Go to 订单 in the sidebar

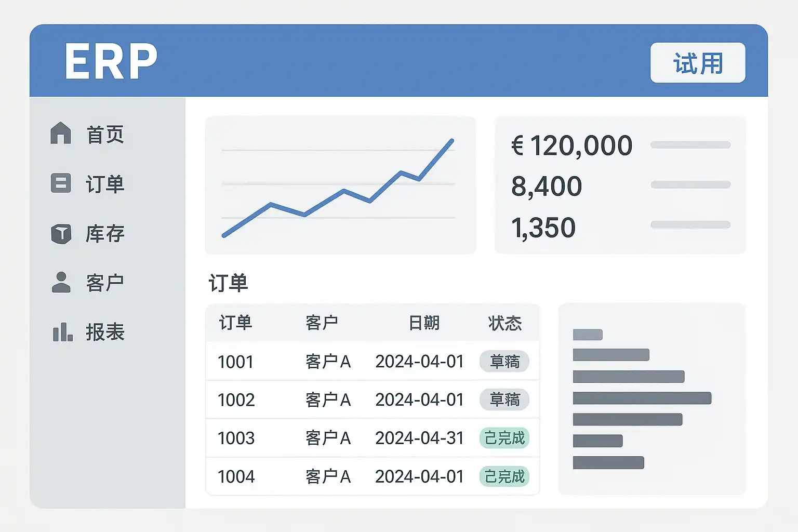pos(105,184)
